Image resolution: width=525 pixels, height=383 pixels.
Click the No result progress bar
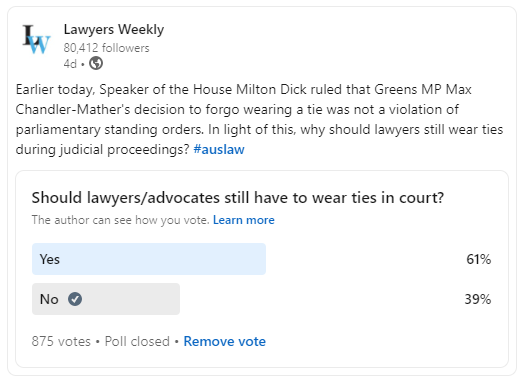click(106, 299)
